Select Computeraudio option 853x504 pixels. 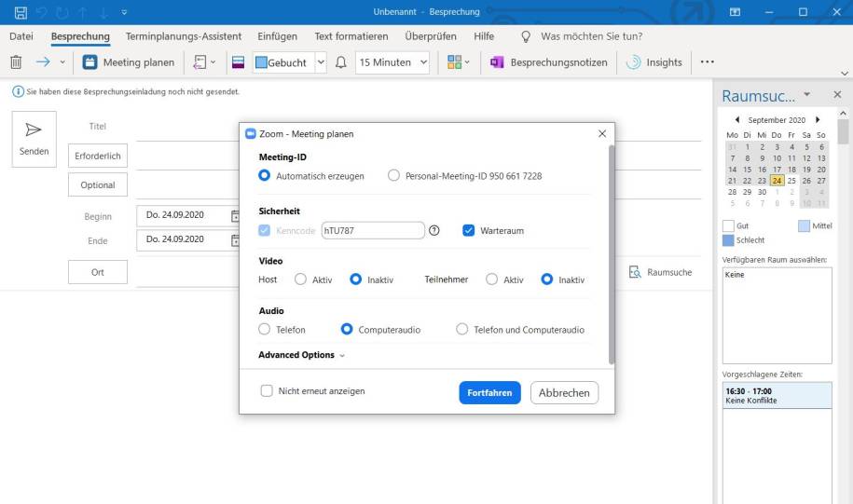coord(347,330)
